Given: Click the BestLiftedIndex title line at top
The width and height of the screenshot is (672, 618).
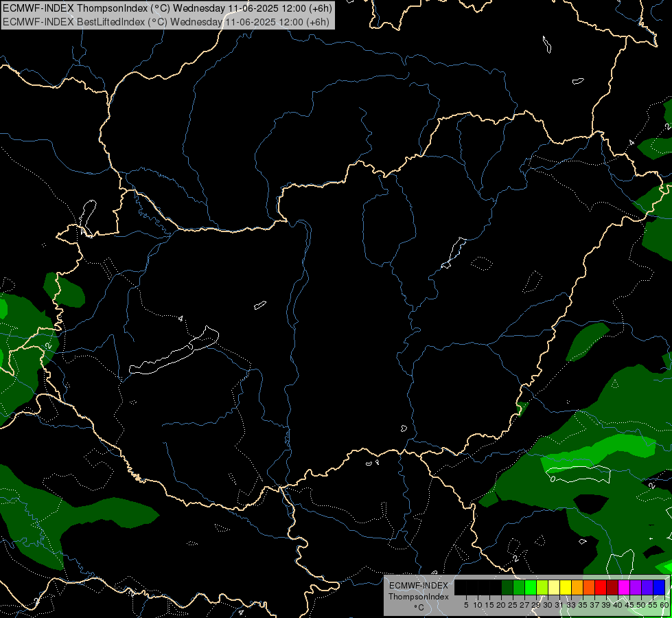Looking at the screenshot, I should [166, 22].
